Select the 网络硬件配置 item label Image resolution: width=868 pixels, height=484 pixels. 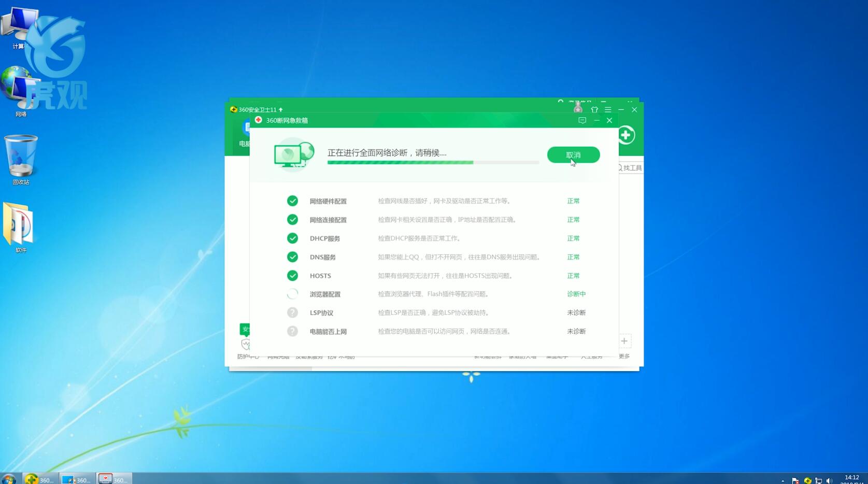coord(328,201)
